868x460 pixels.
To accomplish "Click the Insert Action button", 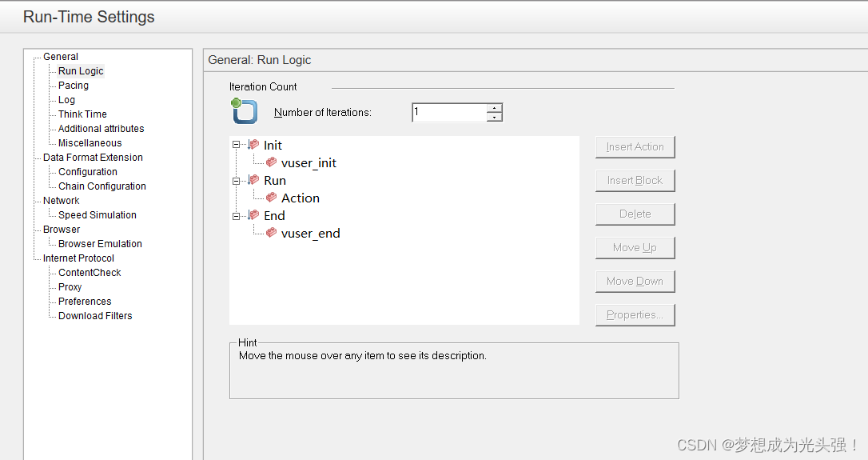I will tap(635, 147).
